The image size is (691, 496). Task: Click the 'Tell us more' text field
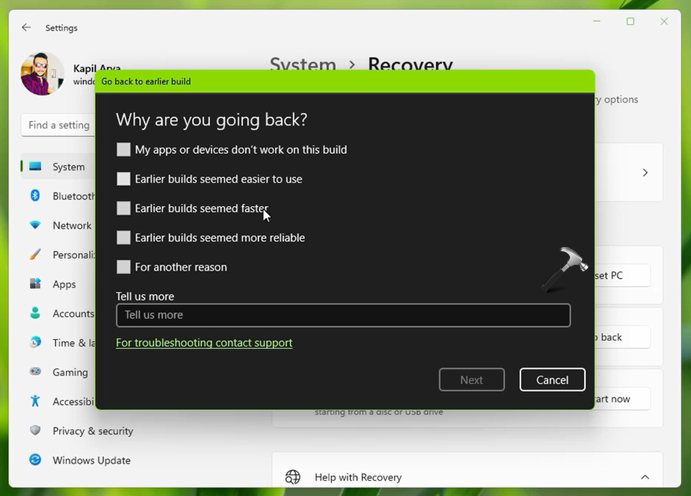click(x=343, y=315)
